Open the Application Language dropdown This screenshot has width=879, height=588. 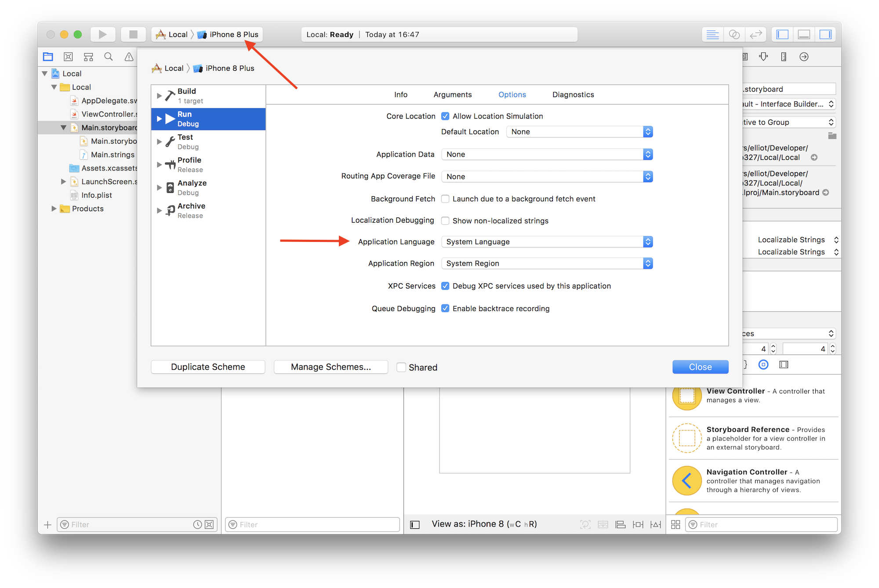pyautogui.click(x=547, y=242)
